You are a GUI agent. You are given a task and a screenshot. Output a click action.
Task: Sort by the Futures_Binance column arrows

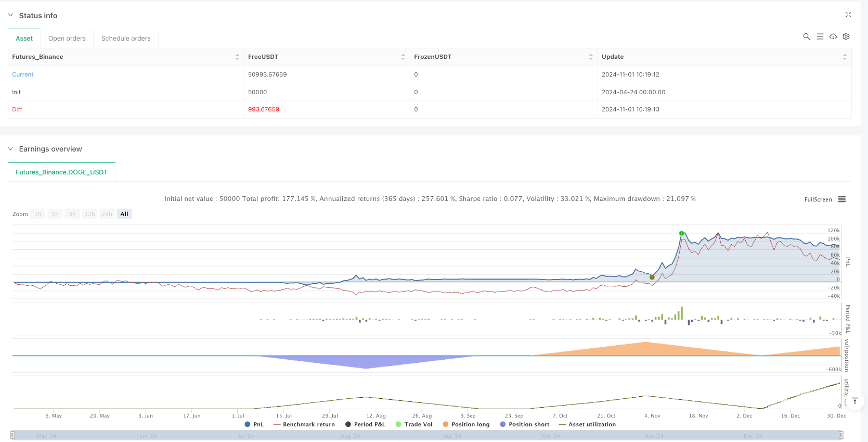237,57
